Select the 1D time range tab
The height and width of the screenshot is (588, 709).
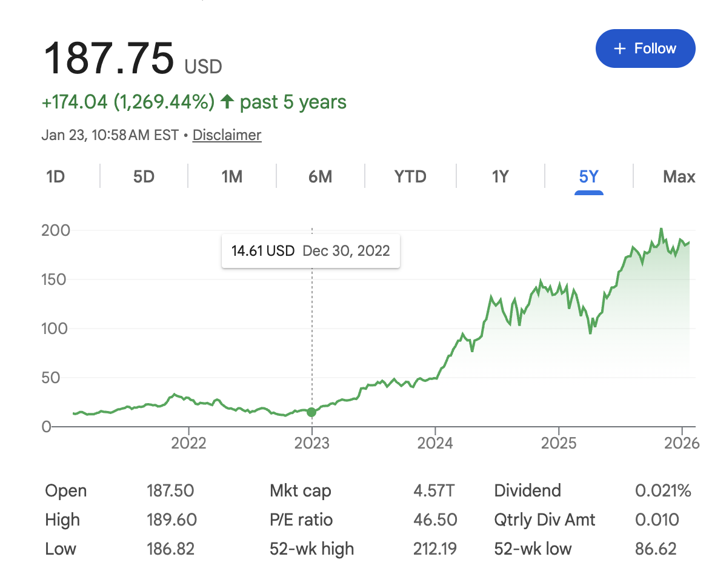click(x=55, y=176)
